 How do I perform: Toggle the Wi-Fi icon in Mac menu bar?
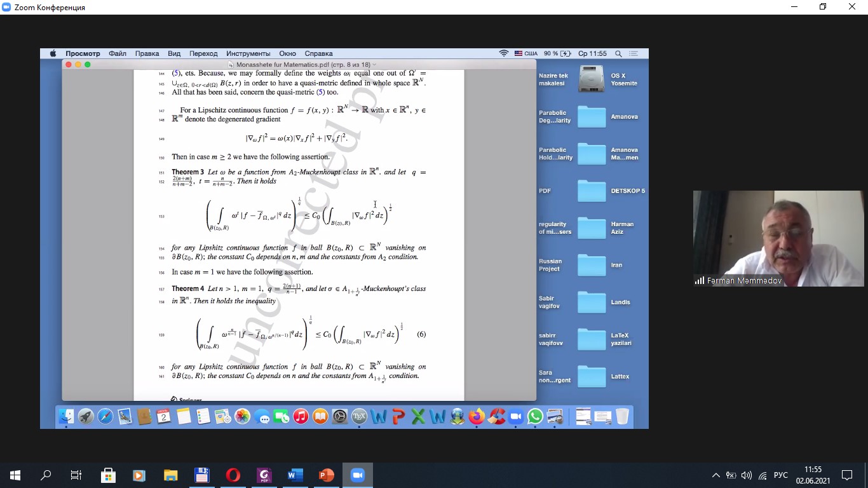point(504,54)
